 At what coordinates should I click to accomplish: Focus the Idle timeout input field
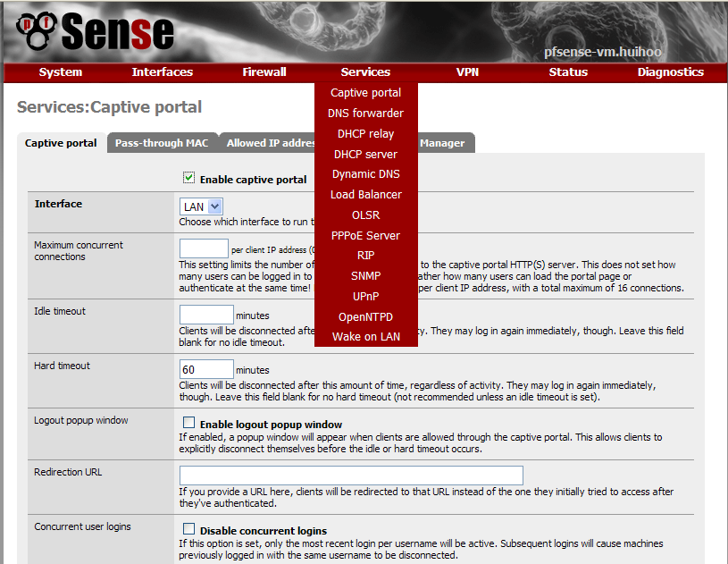pyautogui.click(x=206, y=315)
